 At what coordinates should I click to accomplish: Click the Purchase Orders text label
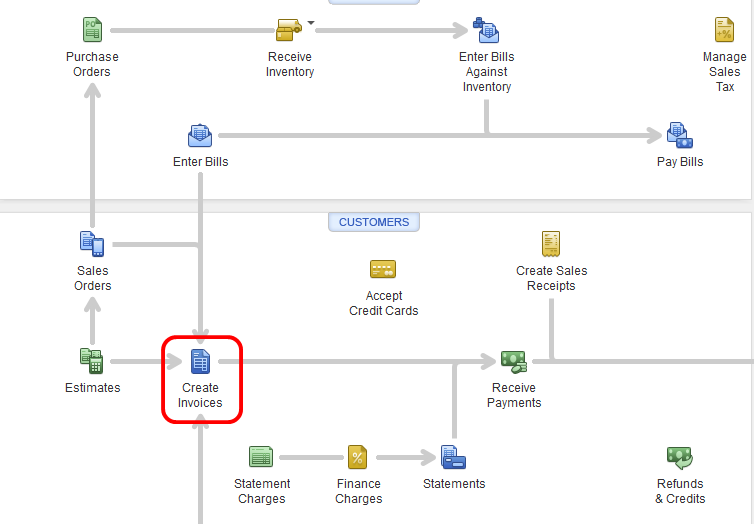tap(92, 64)
